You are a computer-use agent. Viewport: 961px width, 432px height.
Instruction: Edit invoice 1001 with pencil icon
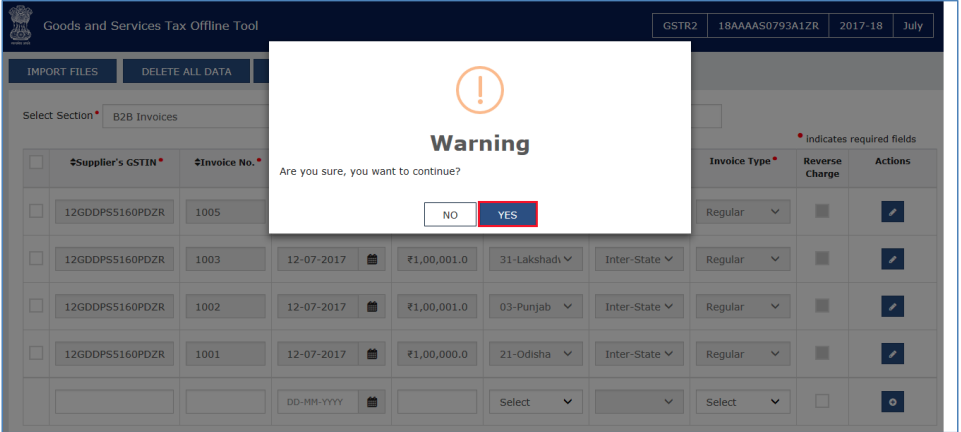point(892,354)
